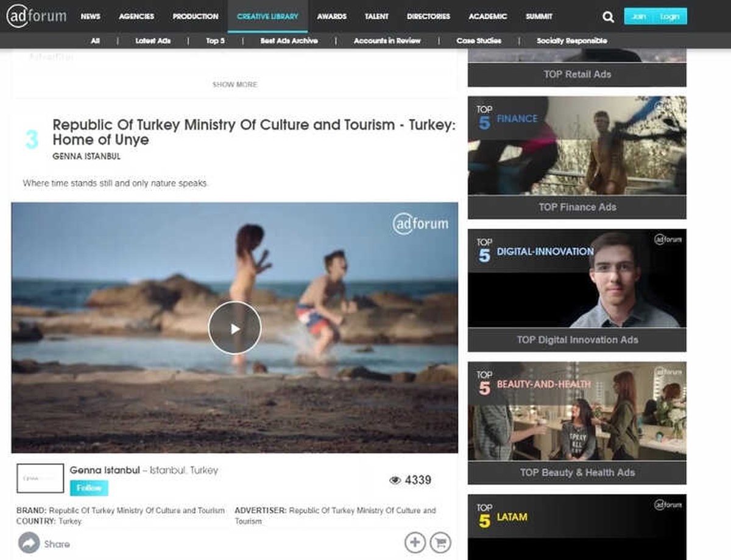Click the shopping cart circle icon
This screenshot has width=731, height=560.
coord(440,542)
